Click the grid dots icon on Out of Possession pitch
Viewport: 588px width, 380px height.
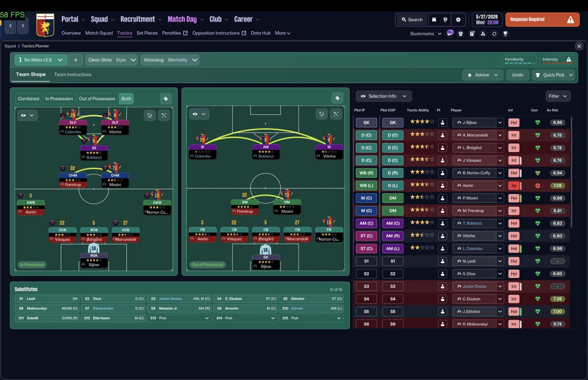pos(322,114)
